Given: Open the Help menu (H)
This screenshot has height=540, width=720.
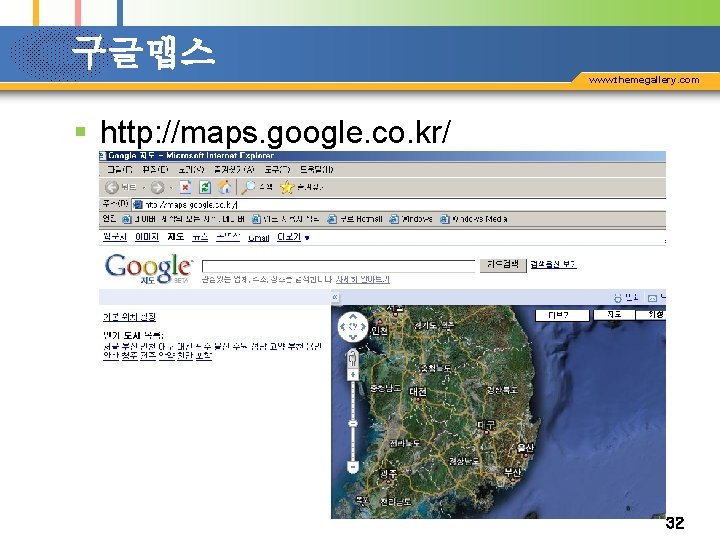Looking at the screenshot, I should point(316,169).
